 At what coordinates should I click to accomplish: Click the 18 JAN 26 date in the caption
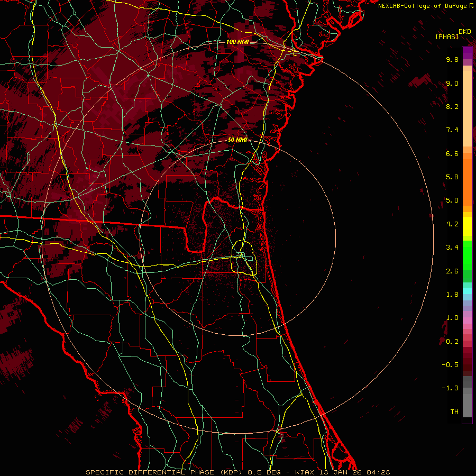(341, 472)
